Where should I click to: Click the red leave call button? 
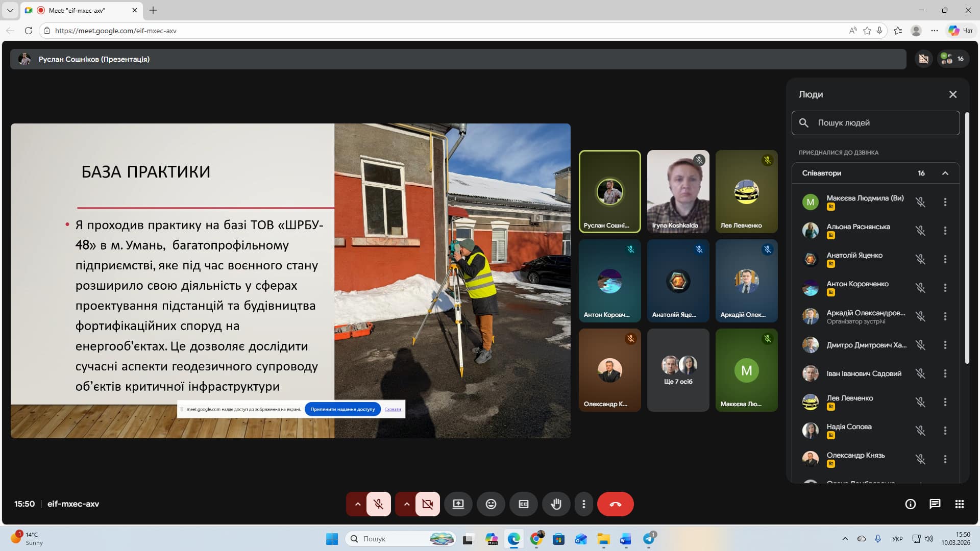[615, 504]
